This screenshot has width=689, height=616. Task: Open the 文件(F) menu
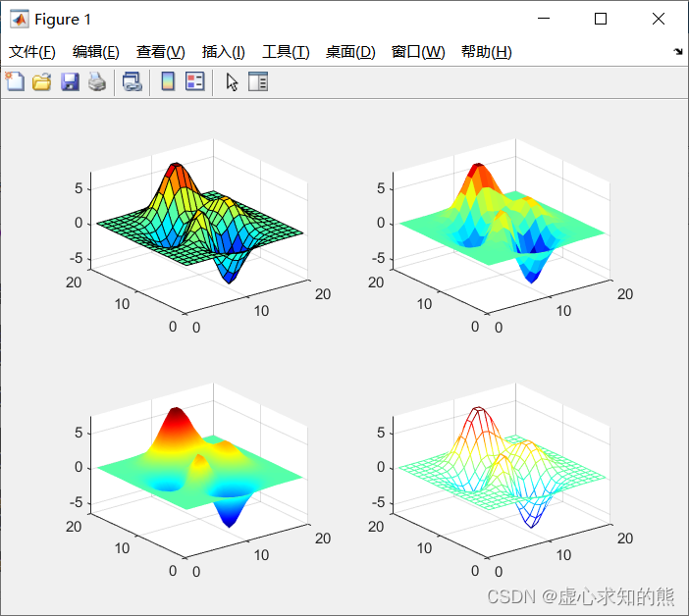coord(32,52)
